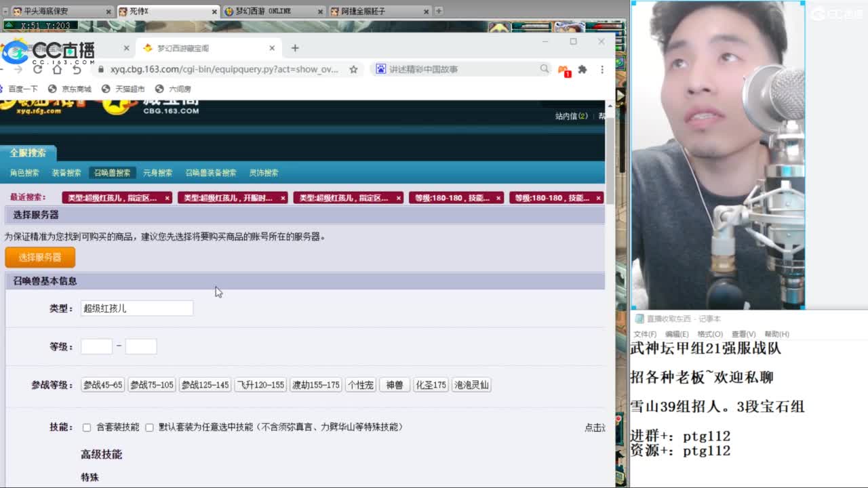
Task: Open the 召唤兽搜索 category
Action: coord(113,173)
